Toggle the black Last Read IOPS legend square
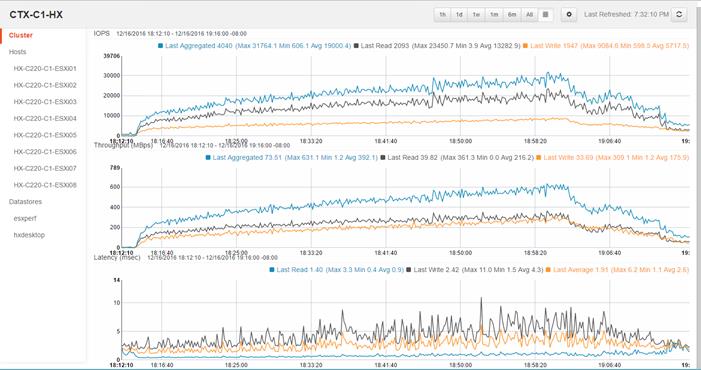This screenshot has width=701, height=370. [356, 46]
